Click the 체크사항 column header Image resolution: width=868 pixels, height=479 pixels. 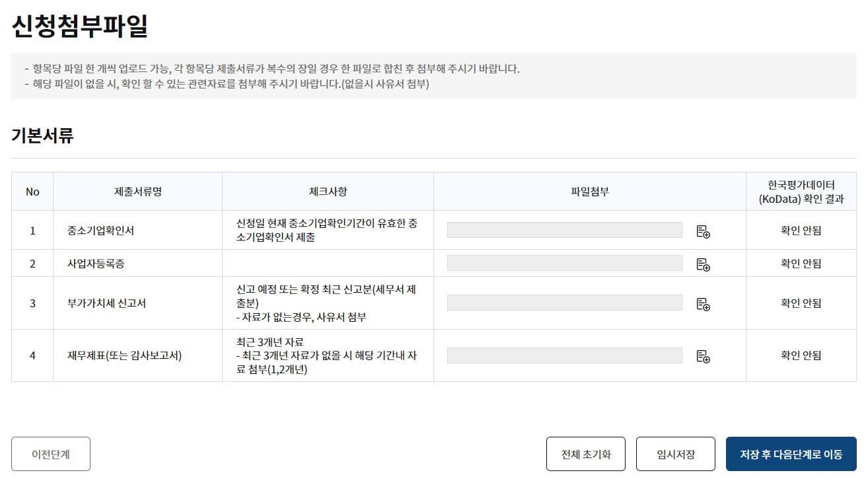pos(328,192)
